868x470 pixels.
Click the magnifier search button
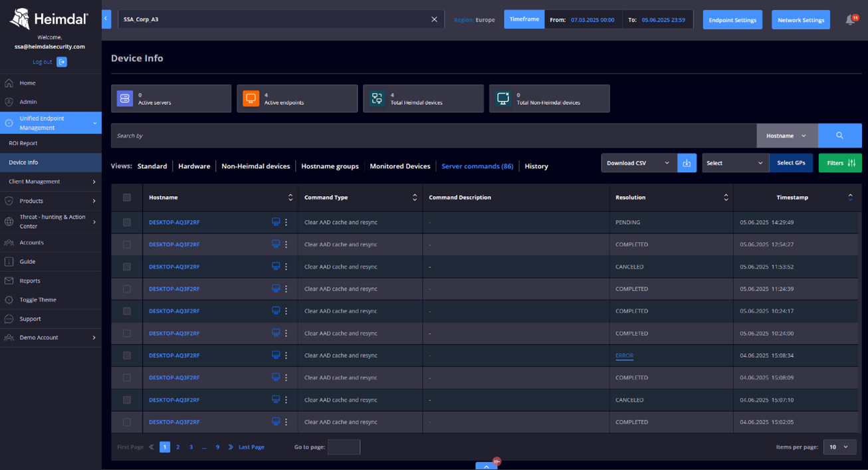[839, 136]
